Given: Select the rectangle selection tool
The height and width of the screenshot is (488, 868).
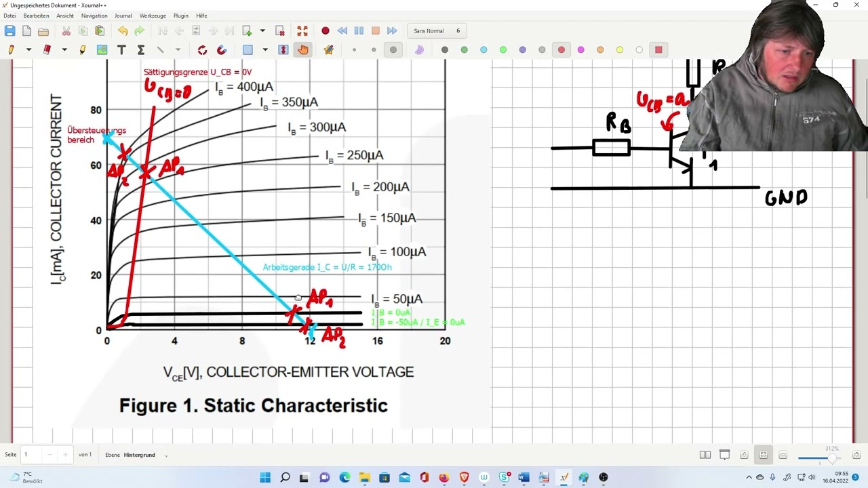Looking at the screenshot, I should (248, 49).
